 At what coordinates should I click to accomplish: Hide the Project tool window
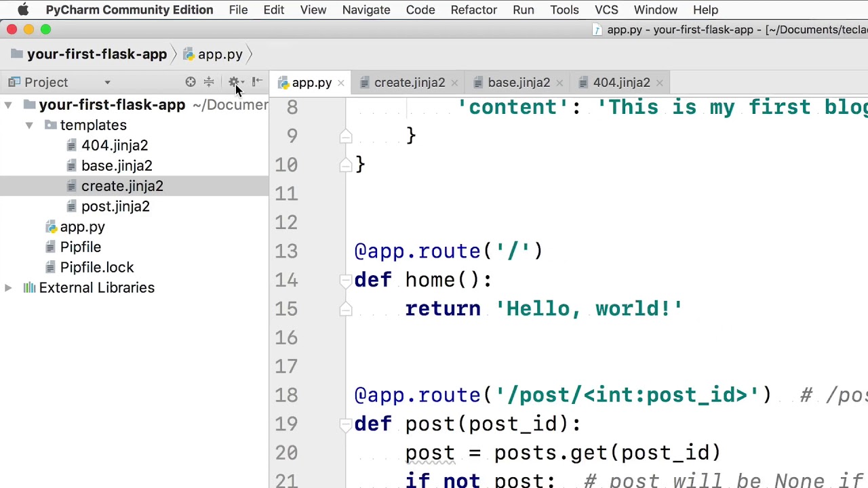(x=257, y=82)
